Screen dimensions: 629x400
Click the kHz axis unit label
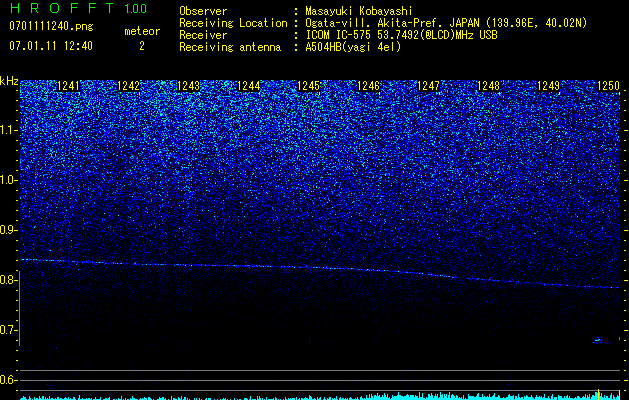pos(9,81)
